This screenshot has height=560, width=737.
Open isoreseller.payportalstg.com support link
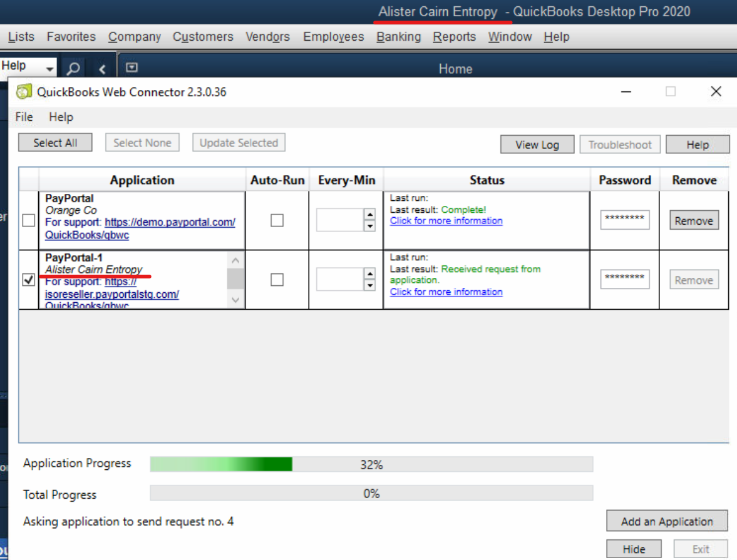coord(112,294)
